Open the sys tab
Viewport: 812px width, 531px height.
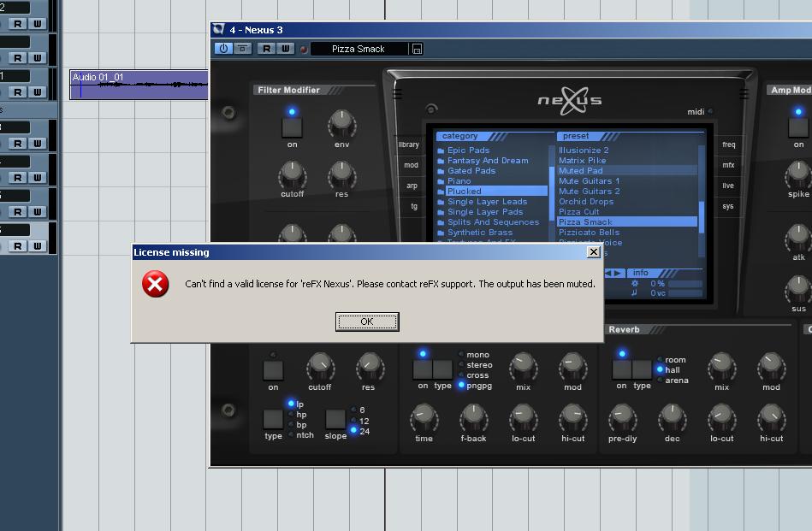727,206
